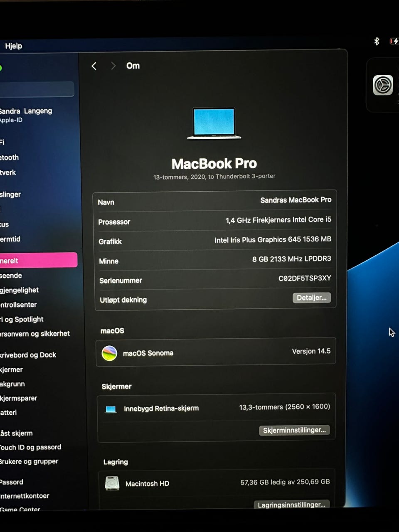Select the Fokus sidebar item
399x532 pixels.
click(4, 224)
